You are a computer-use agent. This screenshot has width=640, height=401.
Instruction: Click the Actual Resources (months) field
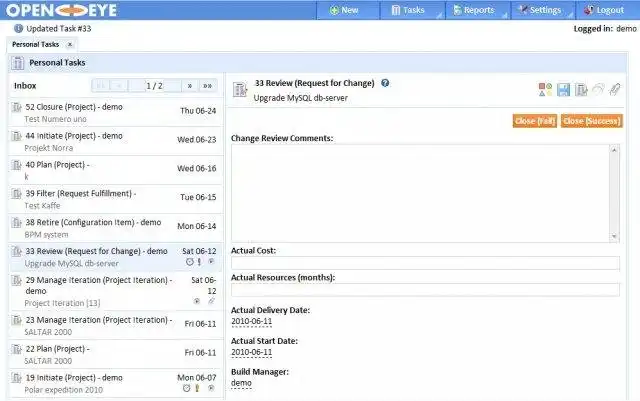(425, 290)
